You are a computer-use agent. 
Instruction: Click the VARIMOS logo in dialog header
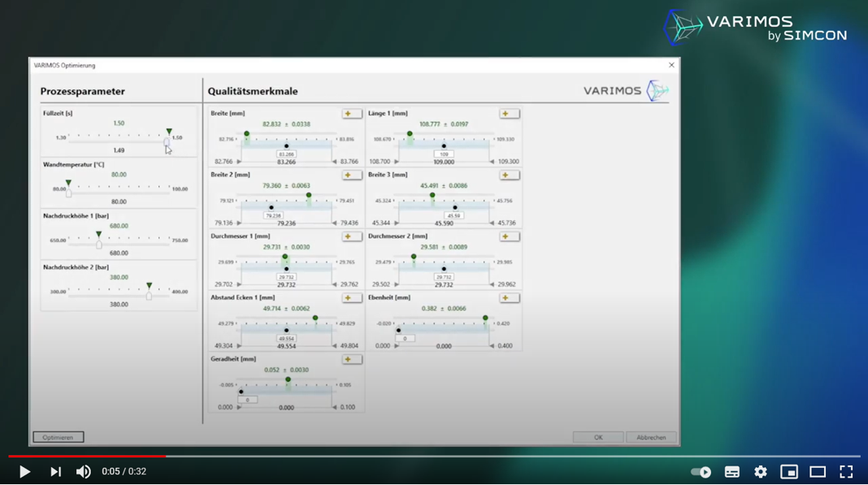pyautogui.click(x=626, y=90)
